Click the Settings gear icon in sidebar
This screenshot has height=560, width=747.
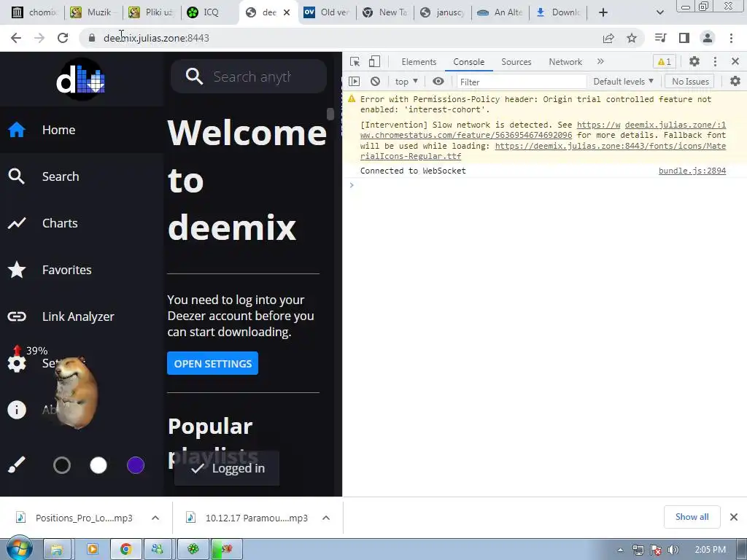(x=17, y=364)
